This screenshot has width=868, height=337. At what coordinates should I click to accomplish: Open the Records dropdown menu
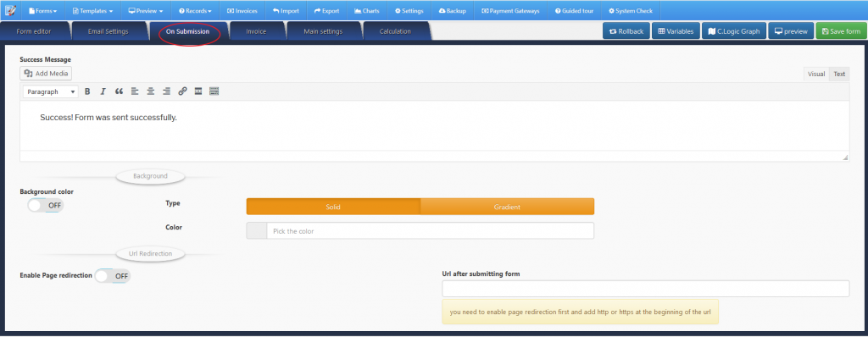(196, 10)
